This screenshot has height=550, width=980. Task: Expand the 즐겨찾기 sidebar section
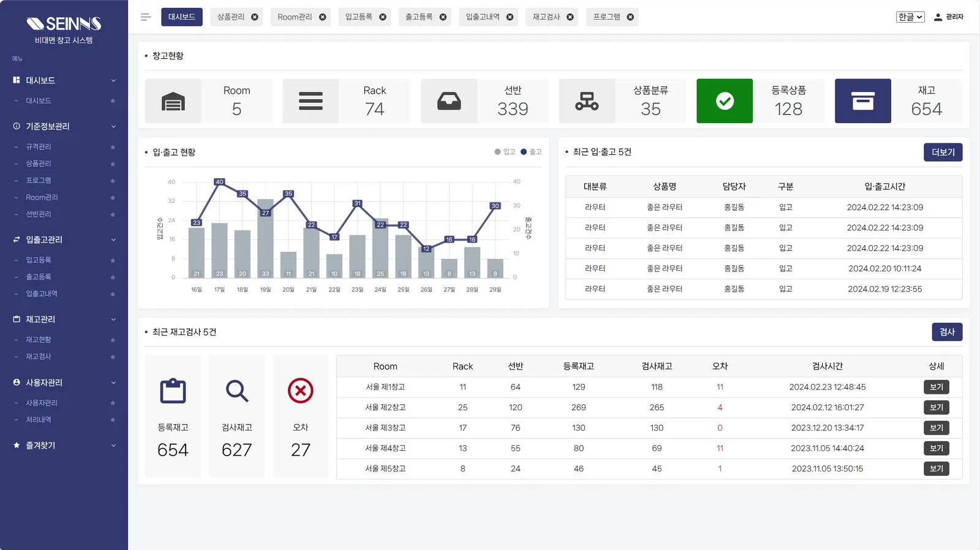pyautogui.click(x=113, y=446)
